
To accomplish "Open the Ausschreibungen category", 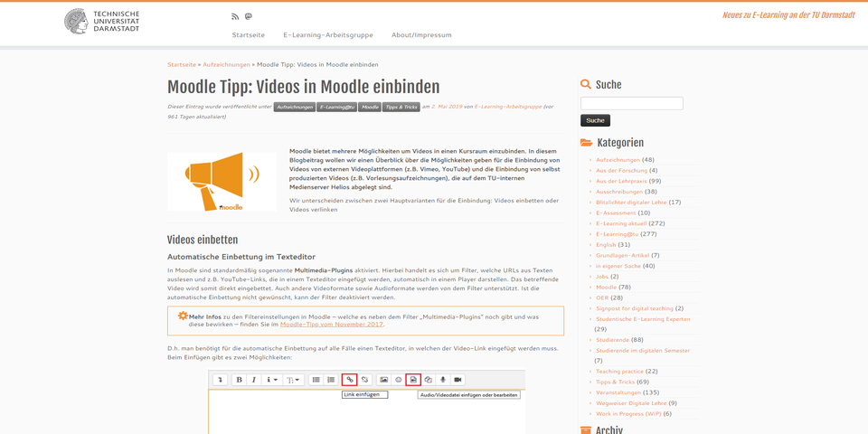I will click(x=619, y=192).
